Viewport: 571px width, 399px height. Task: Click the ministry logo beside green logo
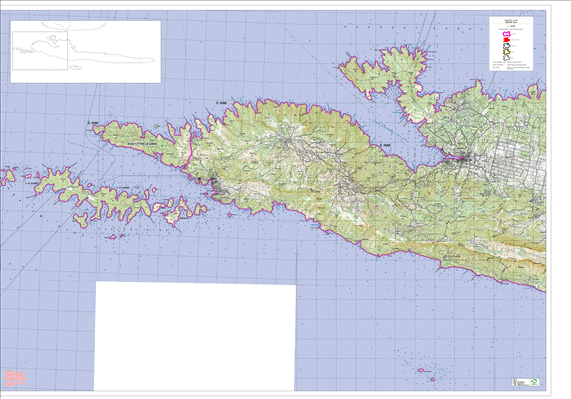520,382
